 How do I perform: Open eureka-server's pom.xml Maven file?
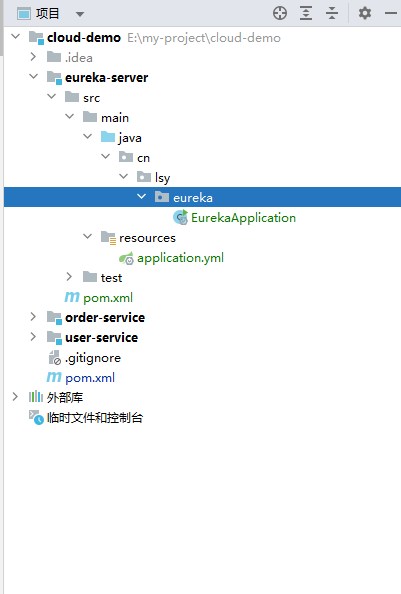[108, 298]
